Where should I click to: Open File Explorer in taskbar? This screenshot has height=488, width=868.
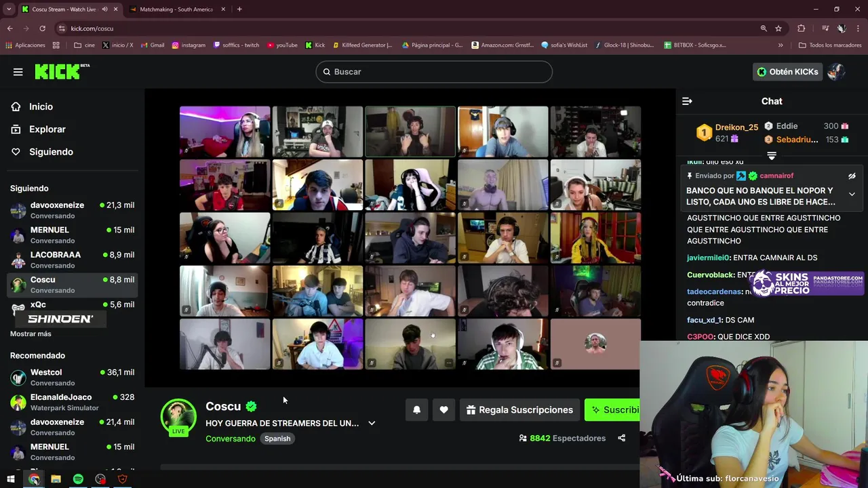click(x=56, y=479)
